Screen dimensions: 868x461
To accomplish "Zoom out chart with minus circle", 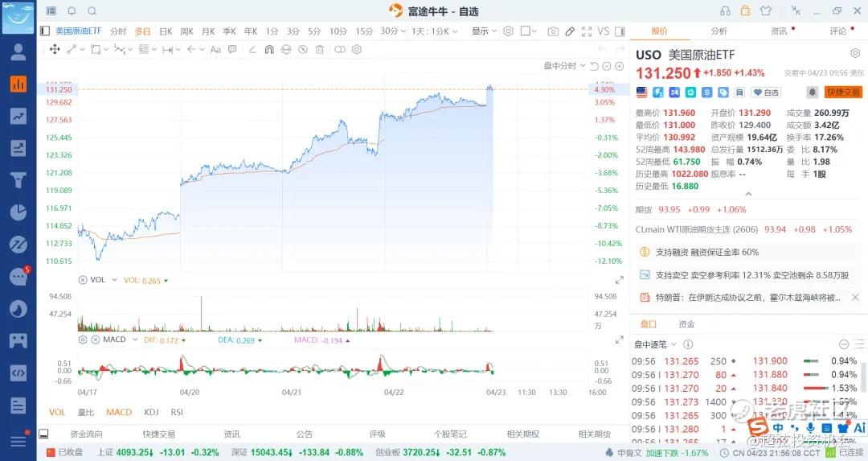I will coord(607,67).
